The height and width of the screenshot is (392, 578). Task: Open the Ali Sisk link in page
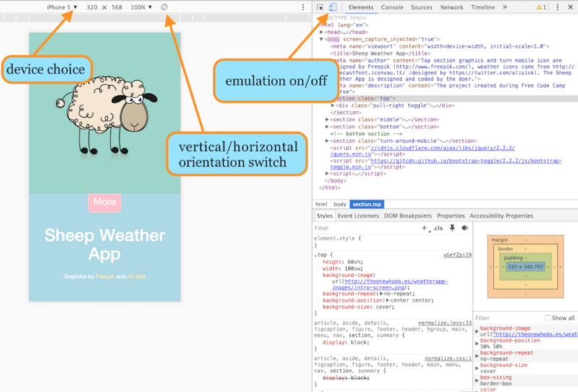[x=137, y=276]
